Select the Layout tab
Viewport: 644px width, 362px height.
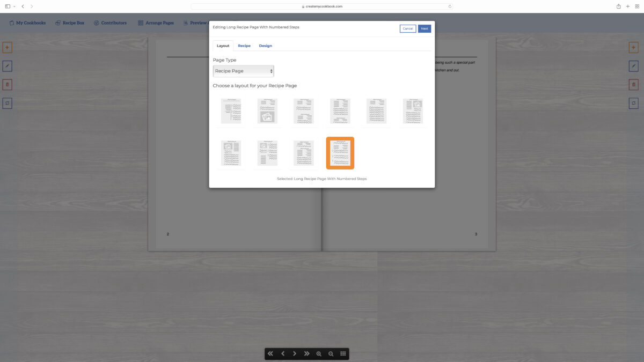tap(223, 46)
